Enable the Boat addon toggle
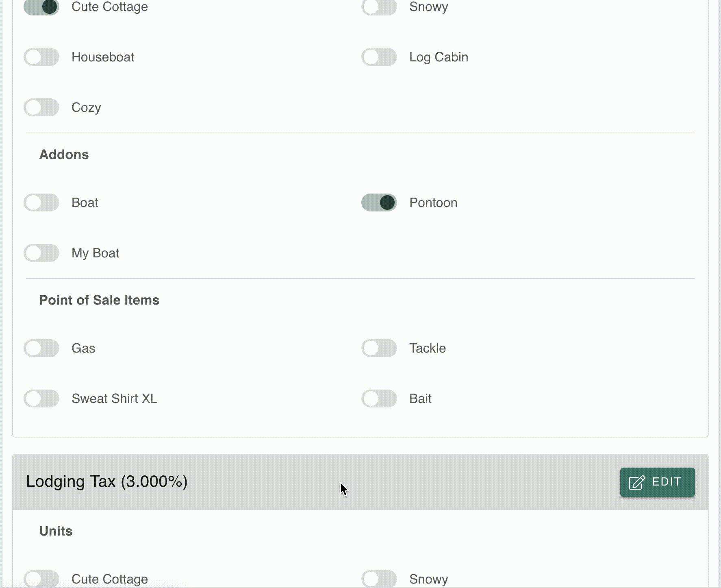This screenshot has height=588, width=721. pos(41,203)
